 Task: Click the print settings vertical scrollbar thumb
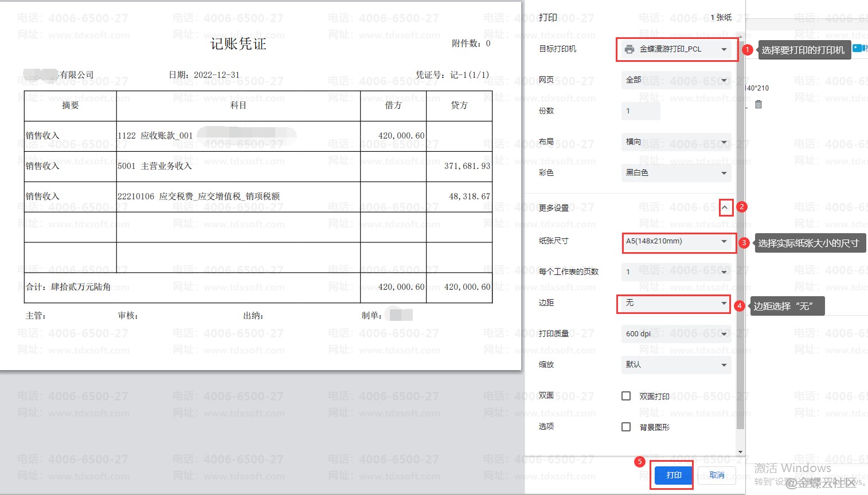tap(740, 229)
